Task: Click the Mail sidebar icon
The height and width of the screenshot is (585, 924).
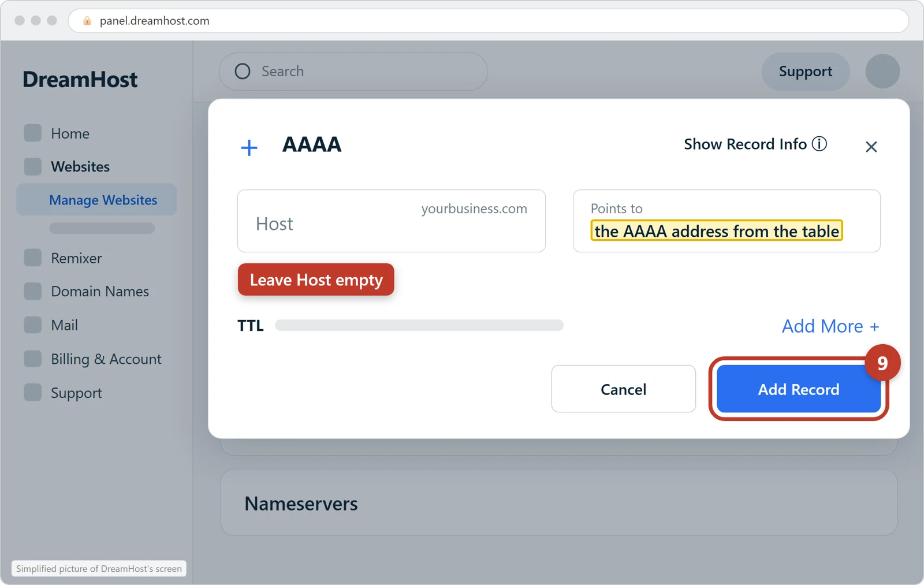Action: coord(33,325)
